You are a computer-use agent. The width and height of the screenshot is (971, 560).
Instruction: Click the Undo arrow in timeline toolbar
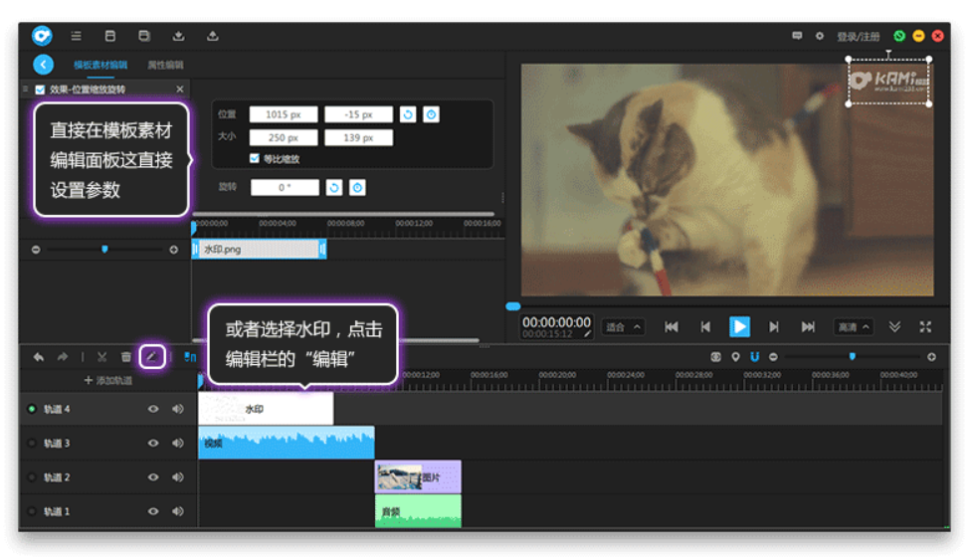pos(39,357)
